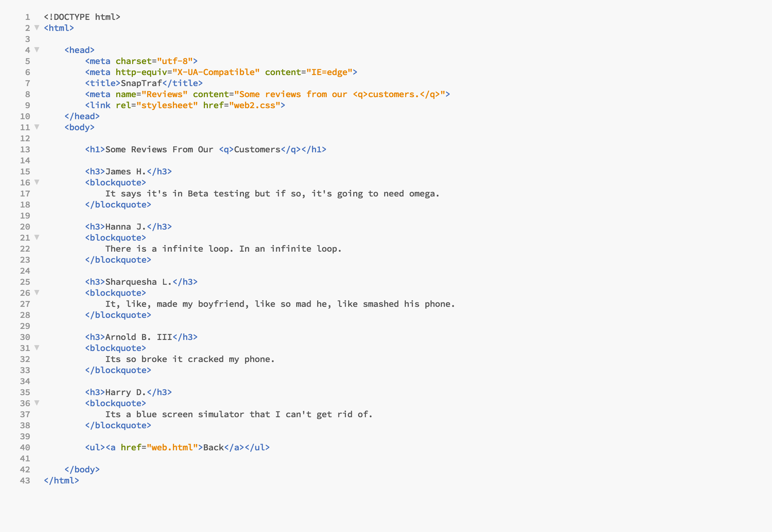Click the word omega in review
Image resolution: width=772 pixels, height=532 pixels.
[422, 194]
